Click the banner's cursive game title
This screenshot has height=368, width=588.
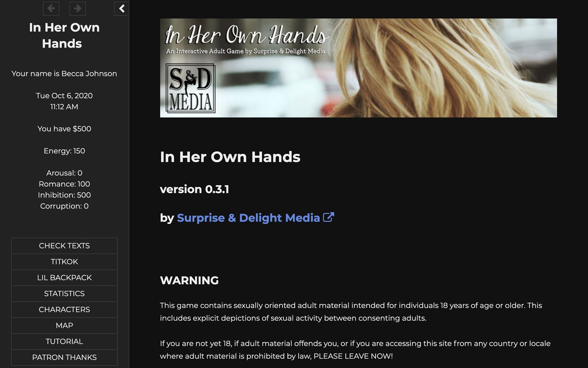click(x=245, y=35)
